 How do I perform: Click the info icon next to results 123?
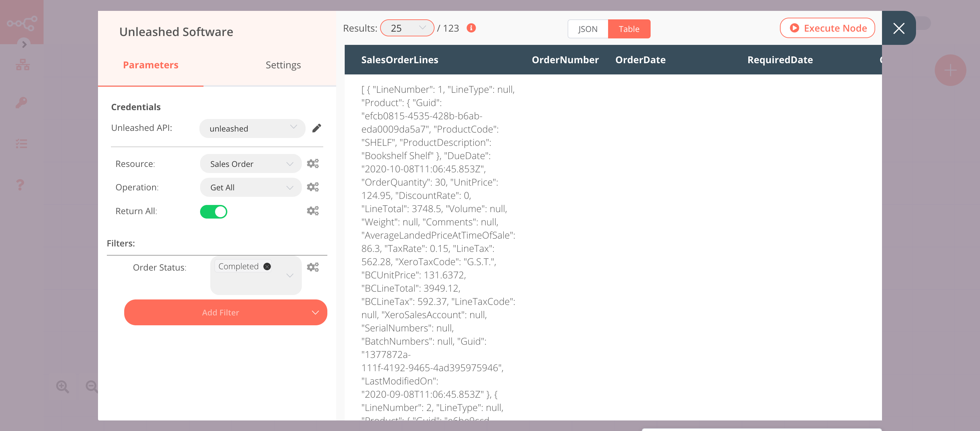(x=471, y=28)
